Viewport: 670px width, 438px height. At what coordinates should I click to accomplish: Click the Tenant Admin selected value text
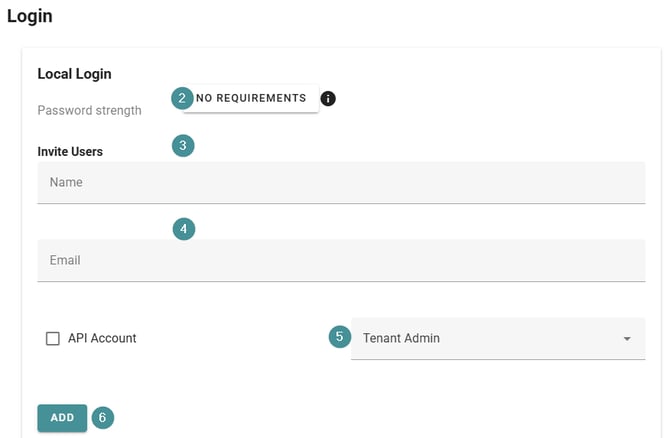[x=401, y=338]
